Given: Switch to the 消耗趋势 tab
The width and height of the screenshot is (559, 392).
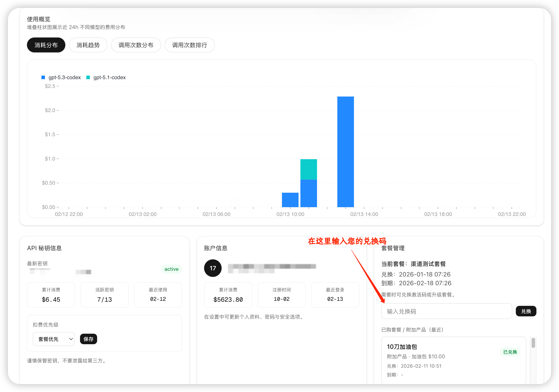Looking at the screenshot, I should click(x=88, y=45).
